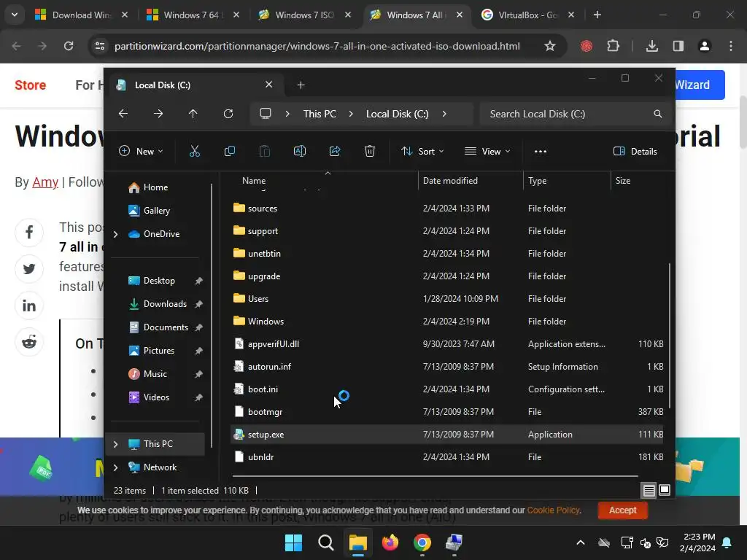Open Chrome tab search dropdown arrow

[15, 15]
